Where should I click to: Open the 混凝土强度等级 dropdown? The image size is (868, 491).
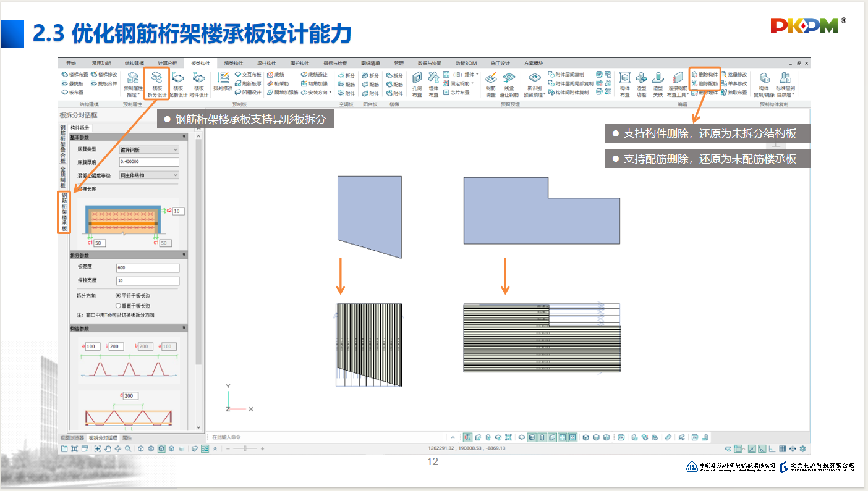(x=149, y=175)
